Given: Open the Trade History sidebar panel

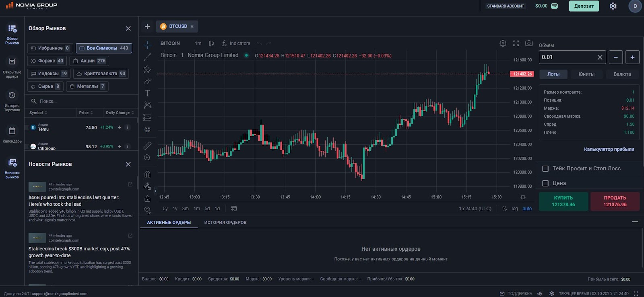Looking at the screenshot, I should (x=12, y=100).
